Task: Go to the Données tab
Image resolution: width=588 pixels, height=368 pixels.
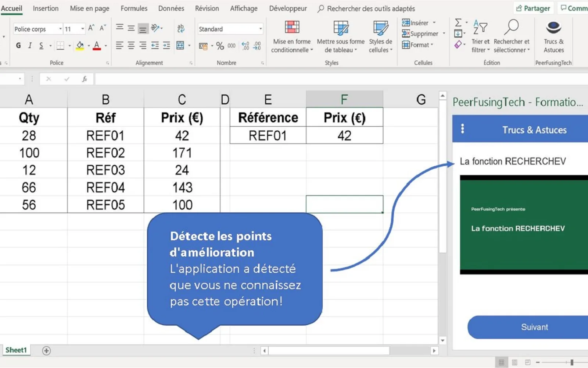Action: click(171, 8)
